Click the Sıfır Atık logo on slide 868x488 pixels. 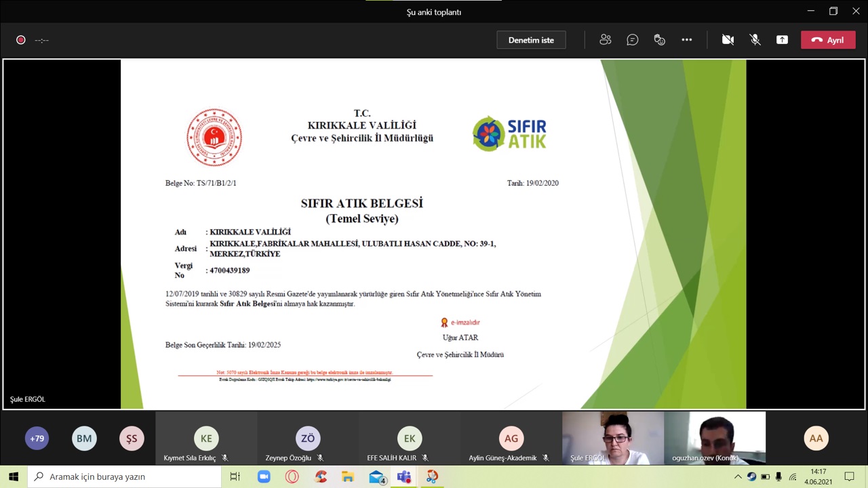tap(509, 134)
